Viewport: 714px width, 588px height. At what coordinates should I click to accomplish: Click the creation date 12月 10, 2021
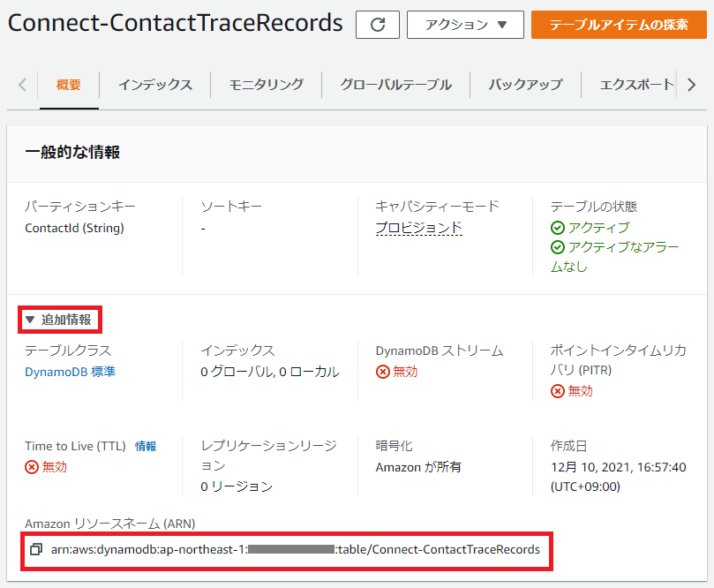coord(618,477)
